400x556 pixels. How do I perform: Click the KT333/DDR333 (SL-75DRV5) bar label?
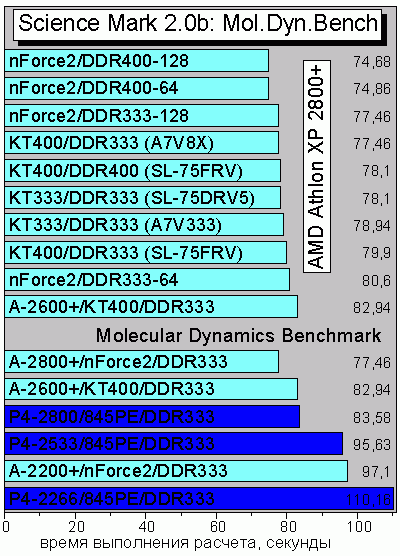coord(132,198)
